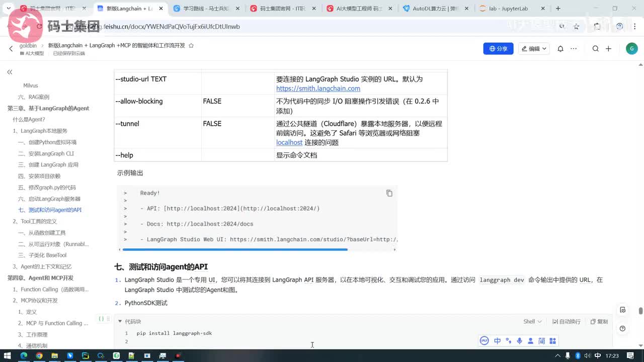
Task: Go to 第三章、基于LangGraph的Agent
Action: pos(48,108)
